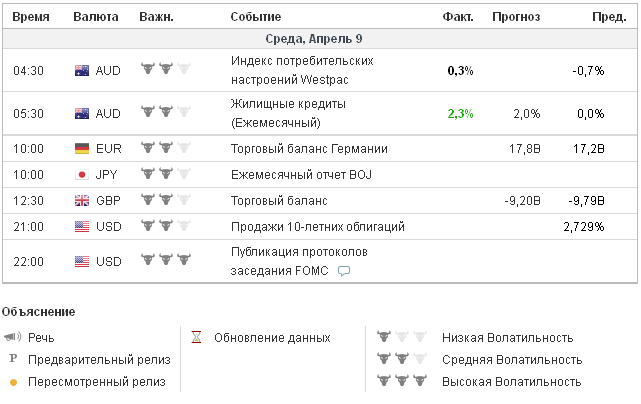Click the Событие column header
Image resolution: width=641 pixels, height=404 pixels.
255,17
